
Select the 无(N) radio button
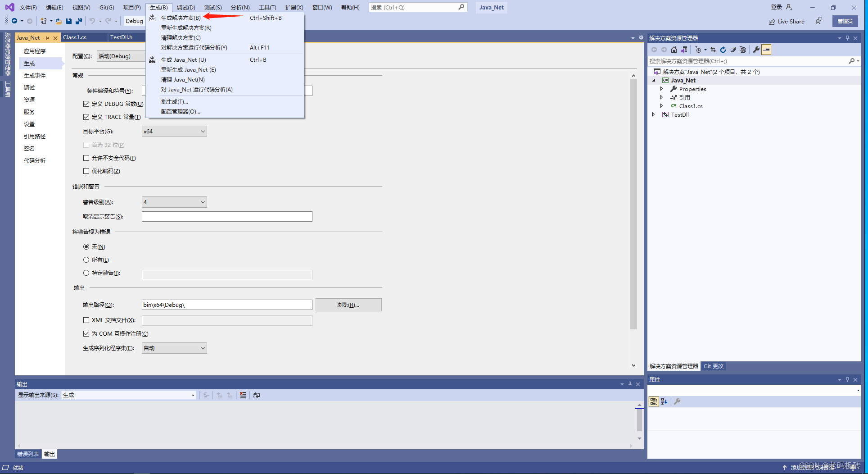(x=86, y=246)
